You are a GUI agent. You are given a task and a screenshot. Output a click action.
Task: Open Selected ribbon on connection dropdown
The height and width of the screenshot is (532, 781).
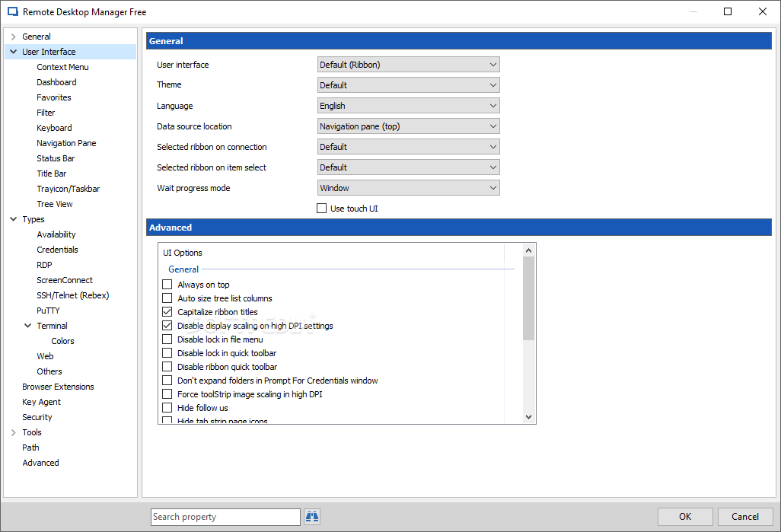point(409,147)
